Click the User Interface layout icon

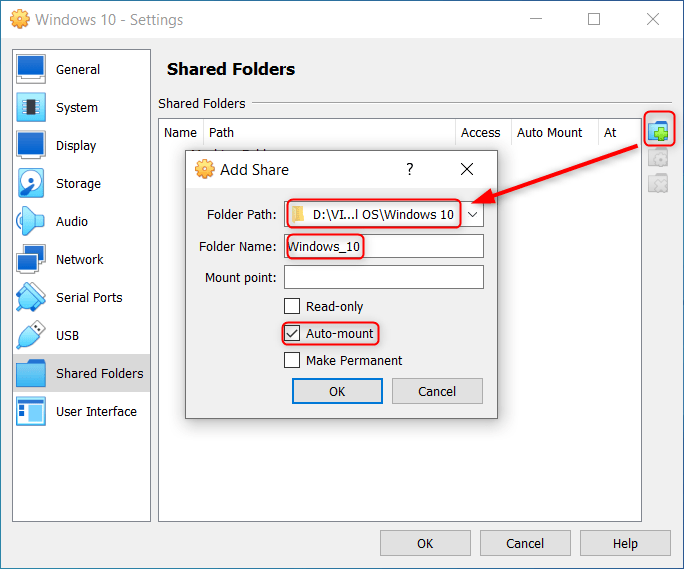pos(31,411)
